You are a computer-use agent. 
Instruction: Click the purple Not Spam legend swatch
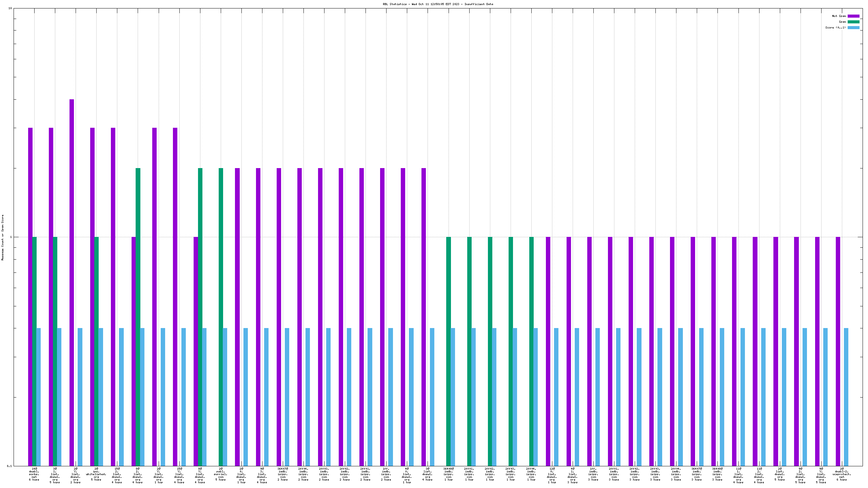point(853,16)
